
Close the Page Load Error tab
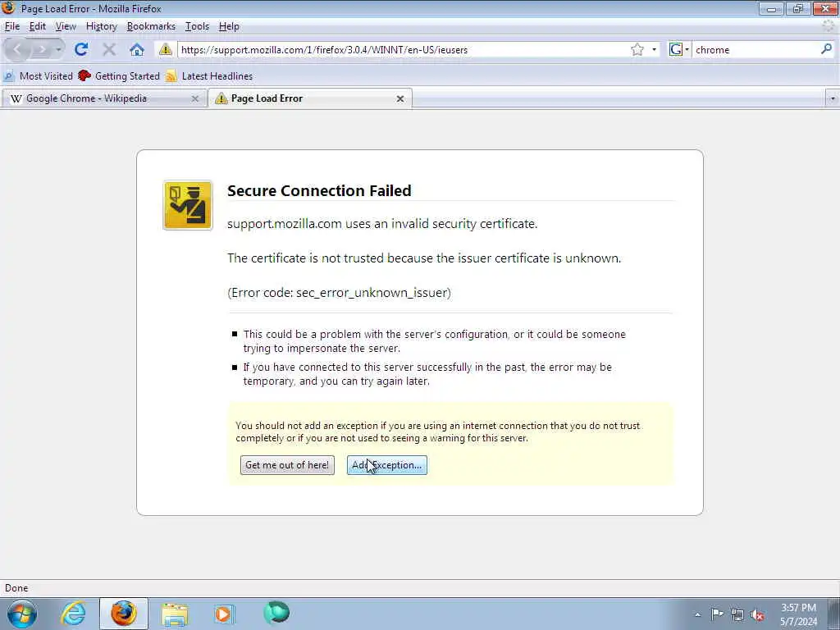[x=400, y=98]
